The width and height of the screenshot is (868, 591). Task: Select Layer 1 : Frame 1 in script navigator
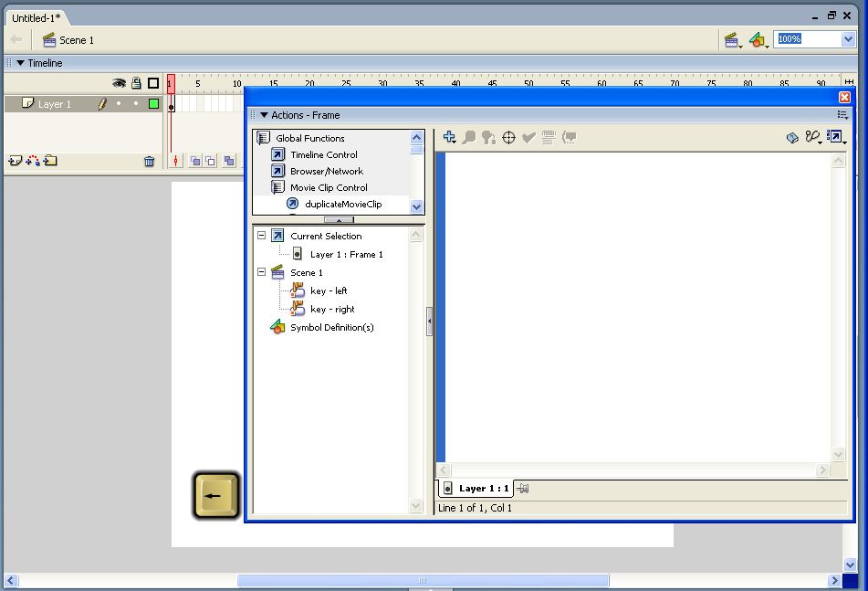click(347, 254)
